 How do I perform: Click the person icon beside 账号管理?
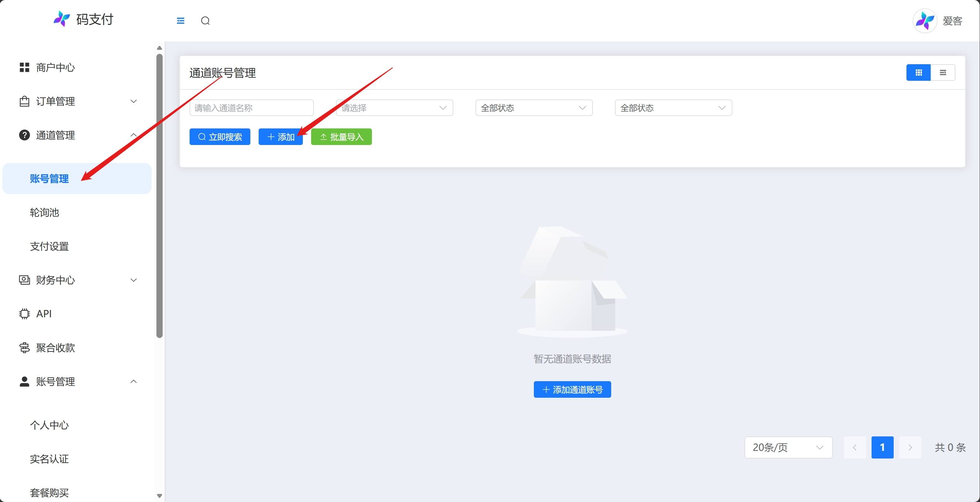point(25,382)
